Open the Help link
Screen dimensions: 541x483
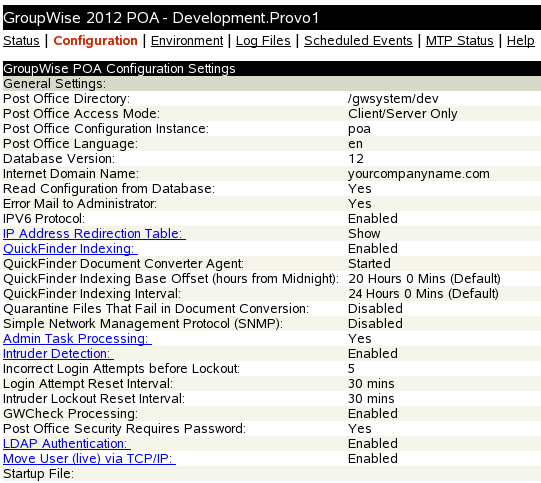(x=520, y=41)
